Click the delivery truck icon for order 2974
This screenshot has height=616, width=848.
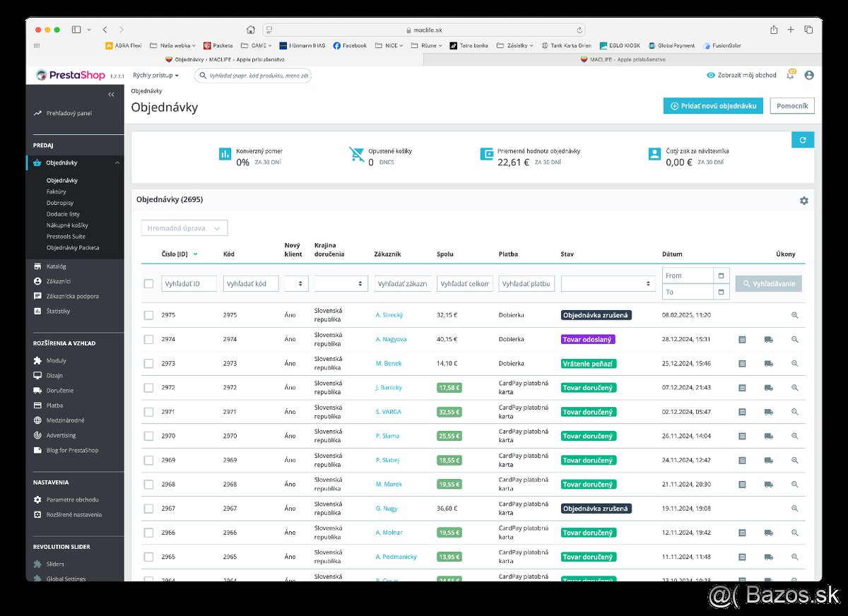[768, 339]
